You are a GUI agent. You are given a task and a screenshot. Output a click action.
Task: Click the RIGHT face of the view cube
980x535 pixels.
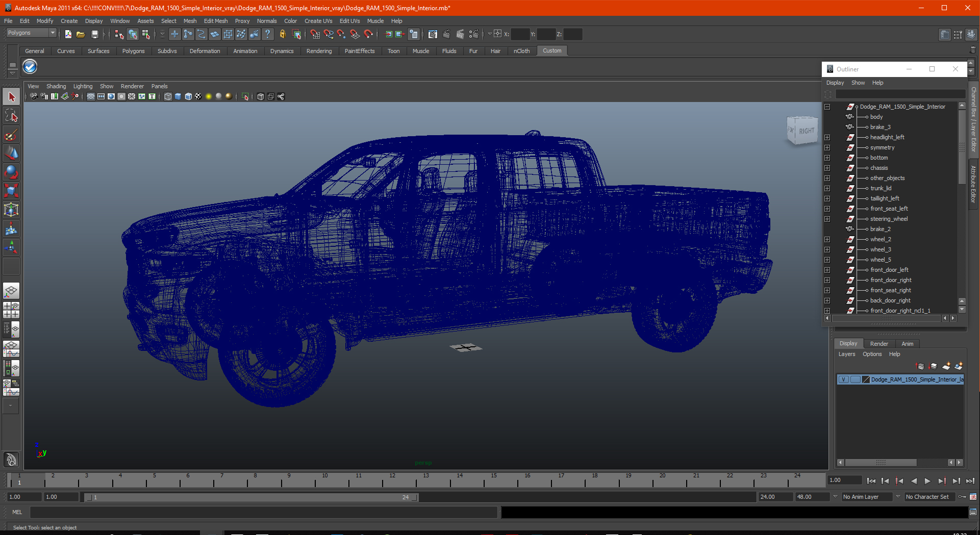click(807, 131)
